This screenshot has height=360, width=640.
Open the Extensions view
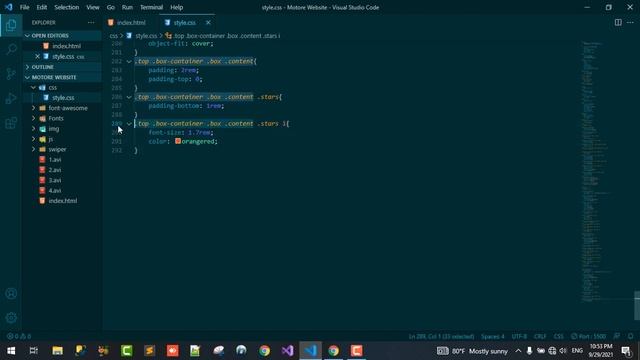(11, 123)
